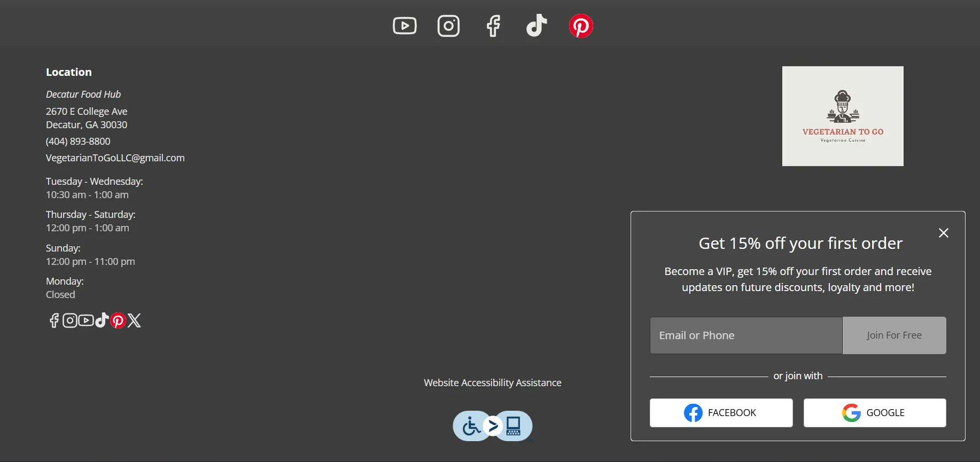Click the Location heading
This screenshot has width=980, height=462.
click(69, 72)
